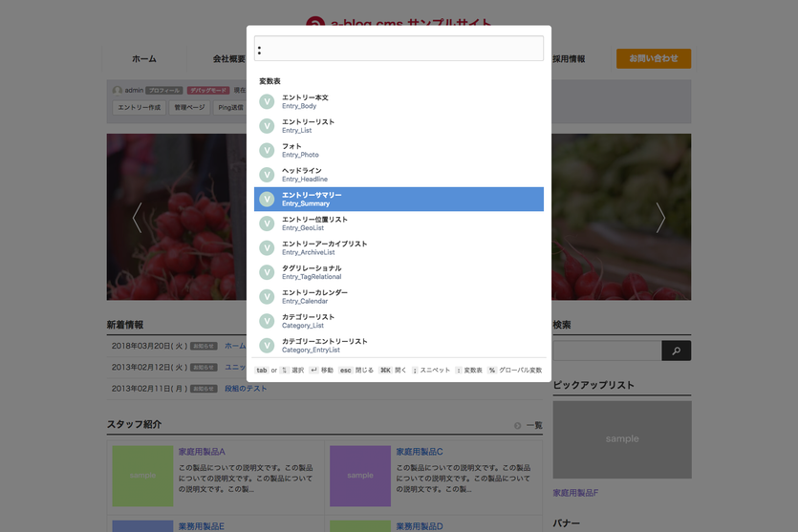The width and height of the screenshot is (798, 532).
Task: Focus the command palette search field
Action: coord(399,49)
